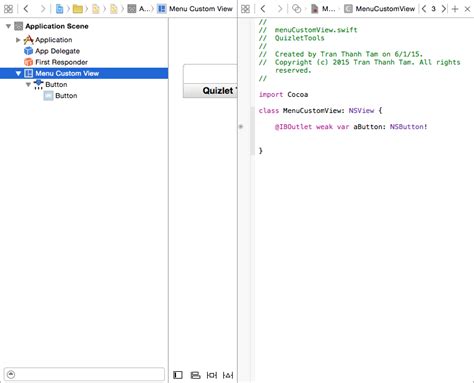Viewport: 474px width, 383px height.
Task: Select Application item in outline
Action: coord(53,40)
